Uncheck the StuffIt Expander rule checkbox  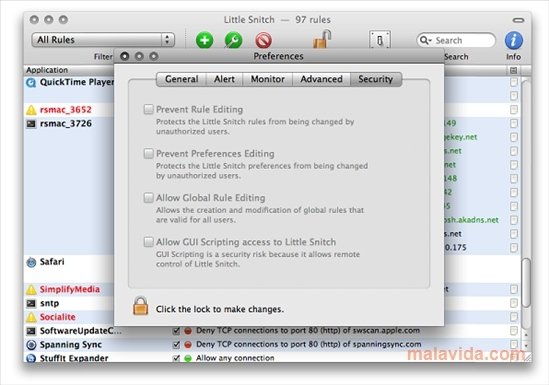[x=176, y=358]
